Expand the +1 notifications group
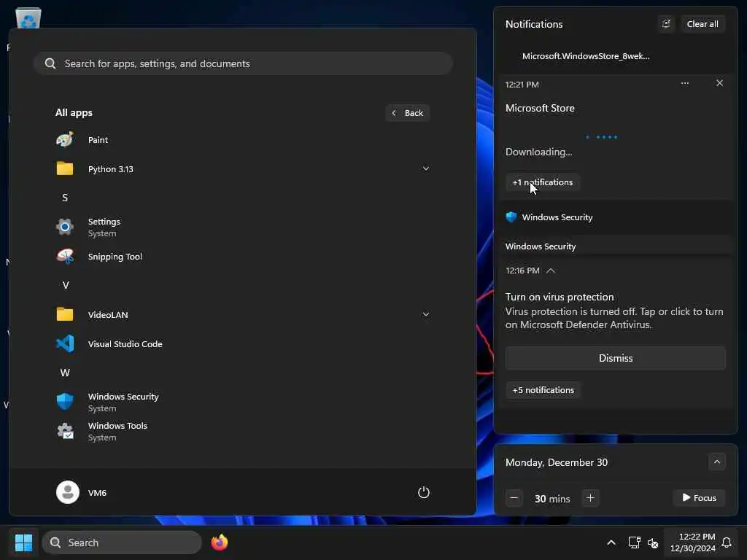Image resolution: width=747 pixels, height=560 pixels. point(543,182)
